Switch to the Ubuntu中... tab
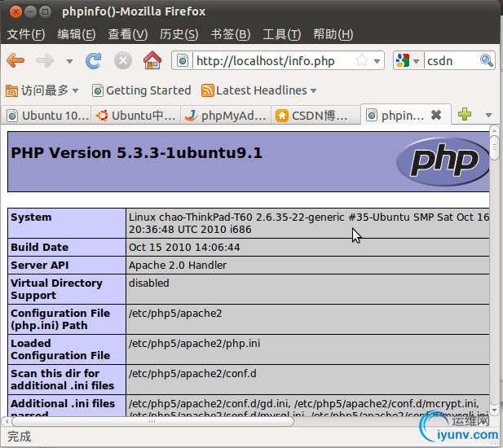 tap(136, 116)
